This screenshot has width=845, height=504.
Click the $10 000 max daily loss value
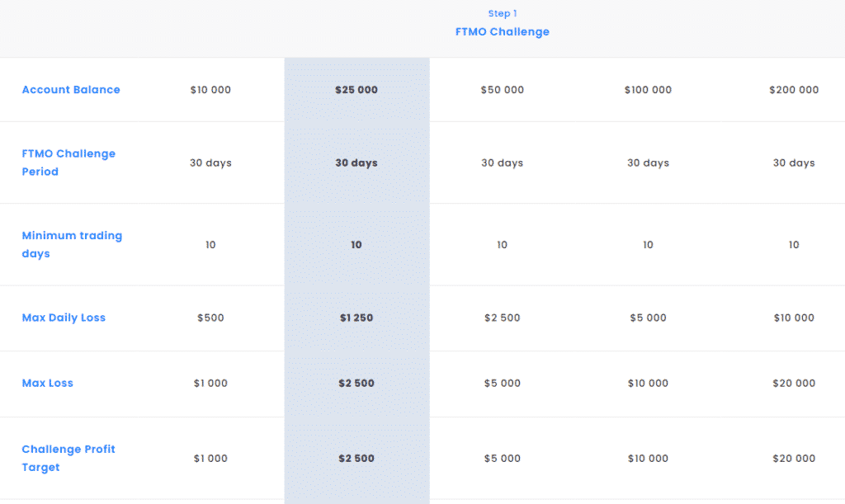[794, 318]
